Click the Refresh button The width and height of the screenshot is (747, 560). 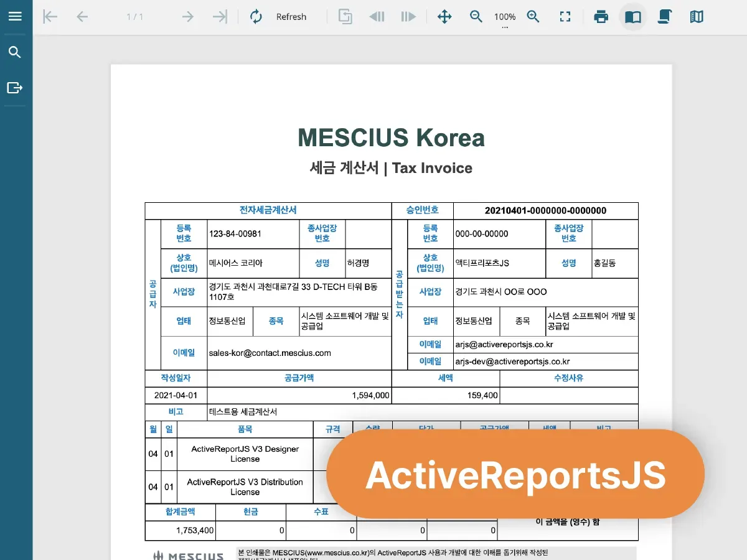tap(279, 17)
